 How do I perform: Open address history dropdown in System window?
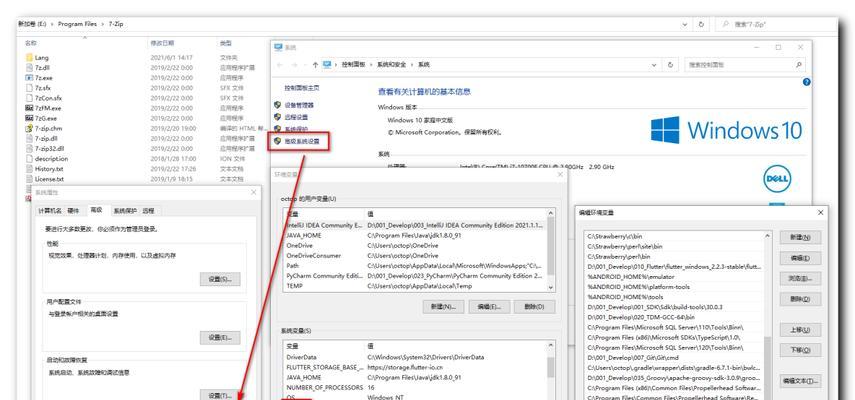[655, 64]
